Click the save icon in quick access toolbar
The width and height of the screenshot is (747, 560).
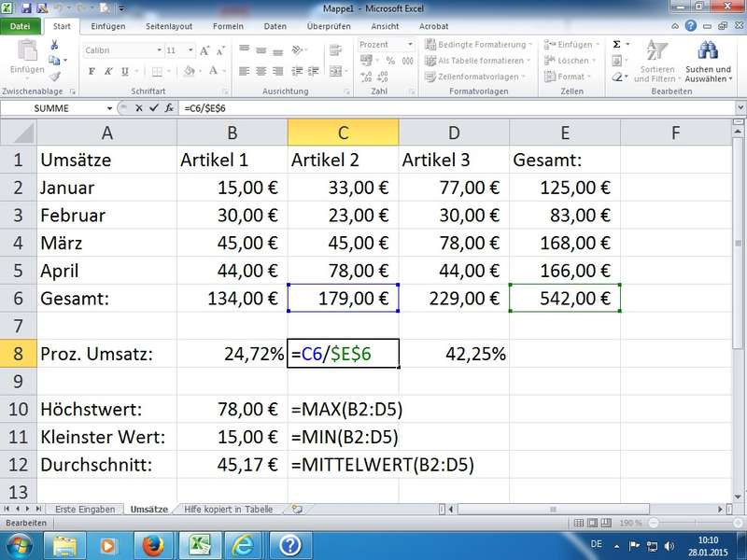(26, 7)
